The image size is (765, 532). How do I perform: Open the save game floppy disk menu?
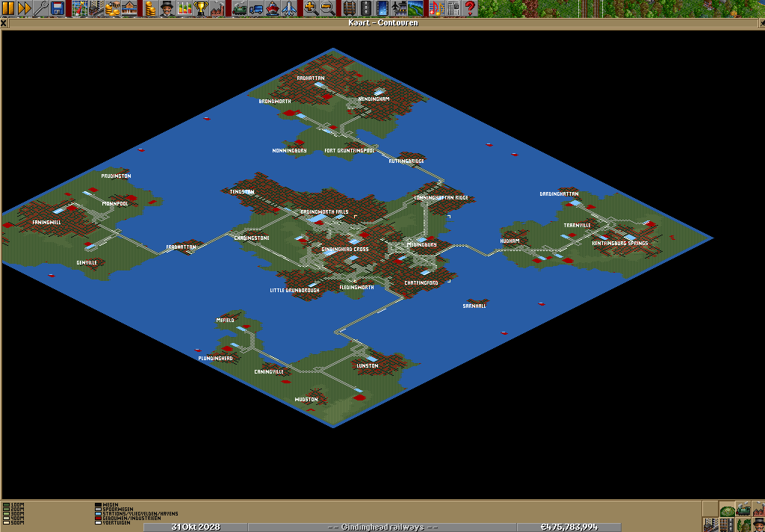tap(58, 8)
